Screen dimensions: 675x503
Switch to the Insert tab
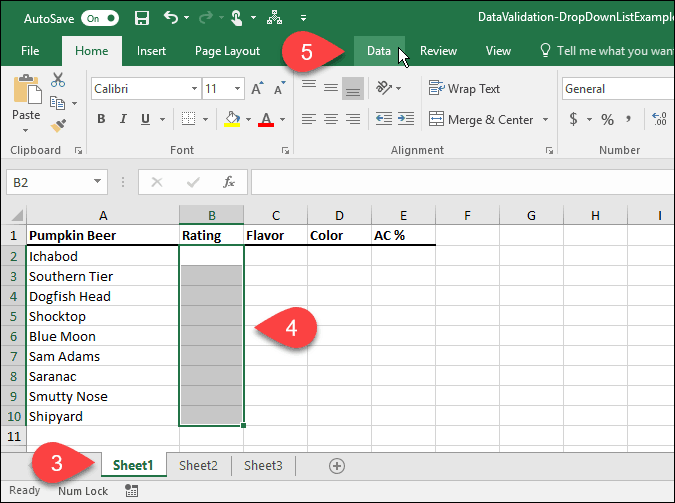(151, 51)
